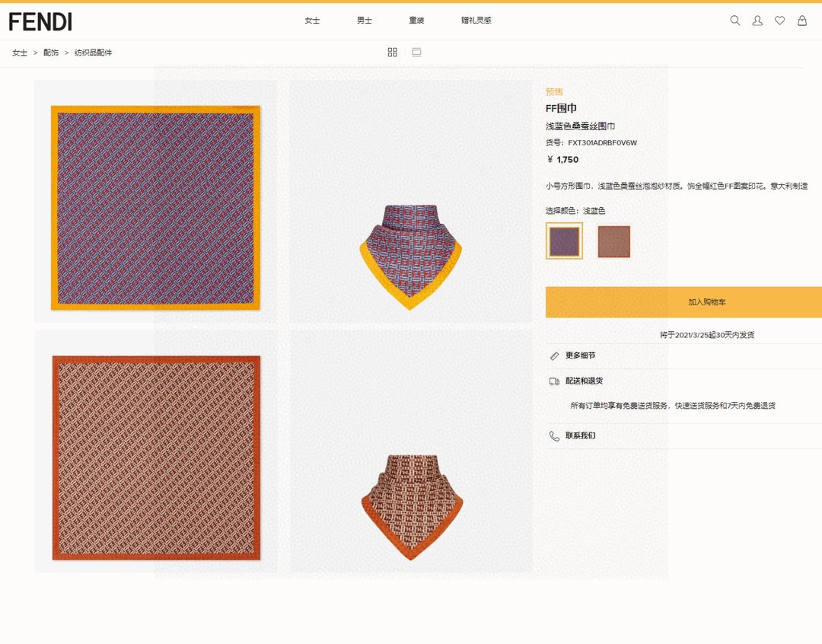Go to 配饰 breadcrumb link

coord(51,53)
